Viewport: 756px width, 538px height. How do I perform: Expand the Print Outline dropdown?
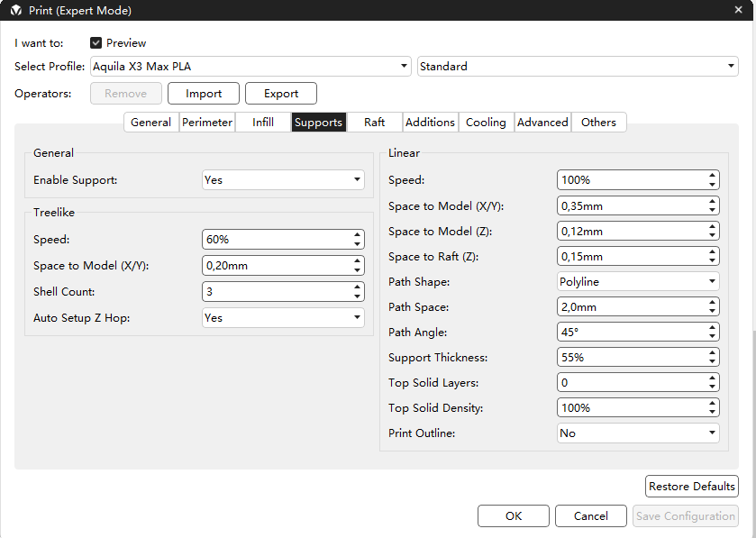click(x=638, y=433)
